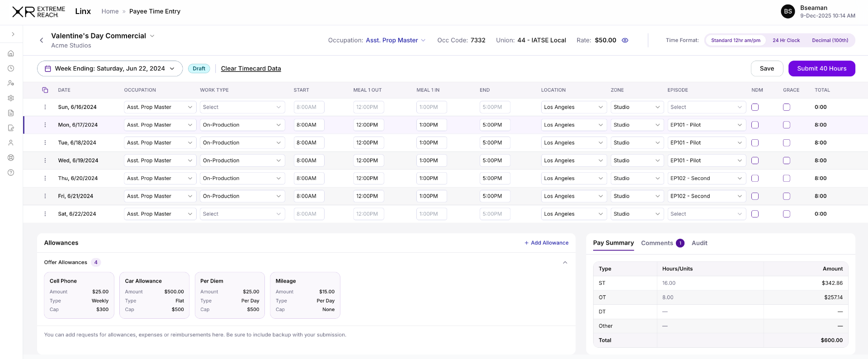The image size is (868, 359).
Task: Click the copy icon in table header
Action: (x=45, y=90)
